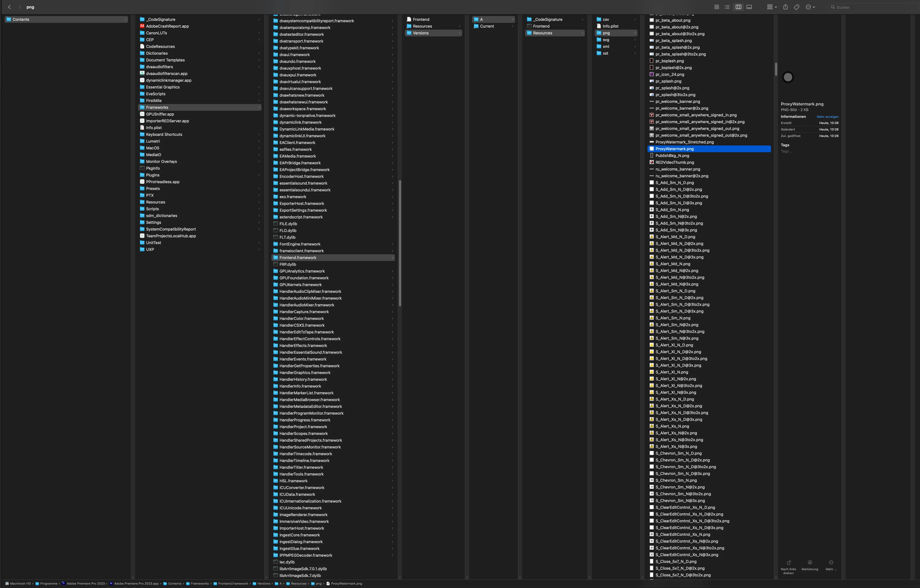Switch to list view

727,7
